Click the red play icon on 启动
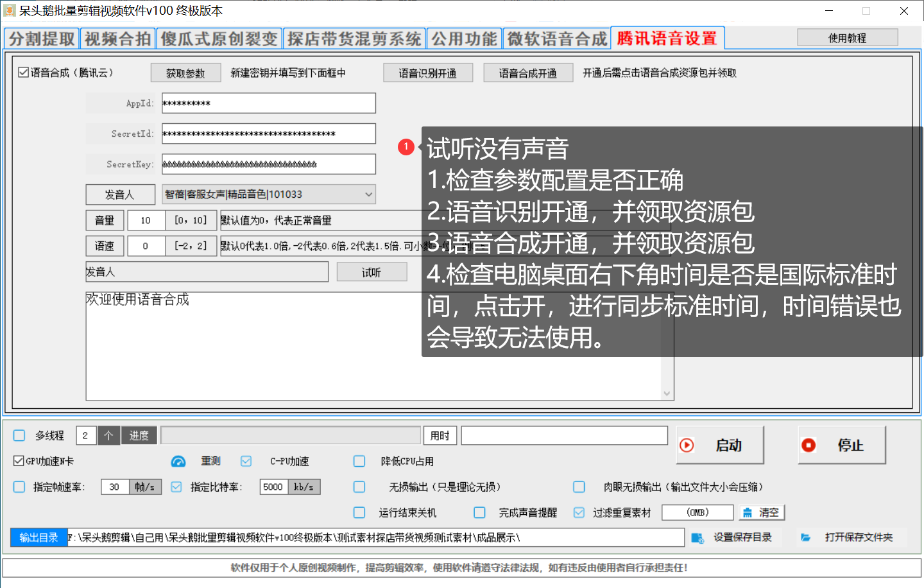 pos(687,445)
